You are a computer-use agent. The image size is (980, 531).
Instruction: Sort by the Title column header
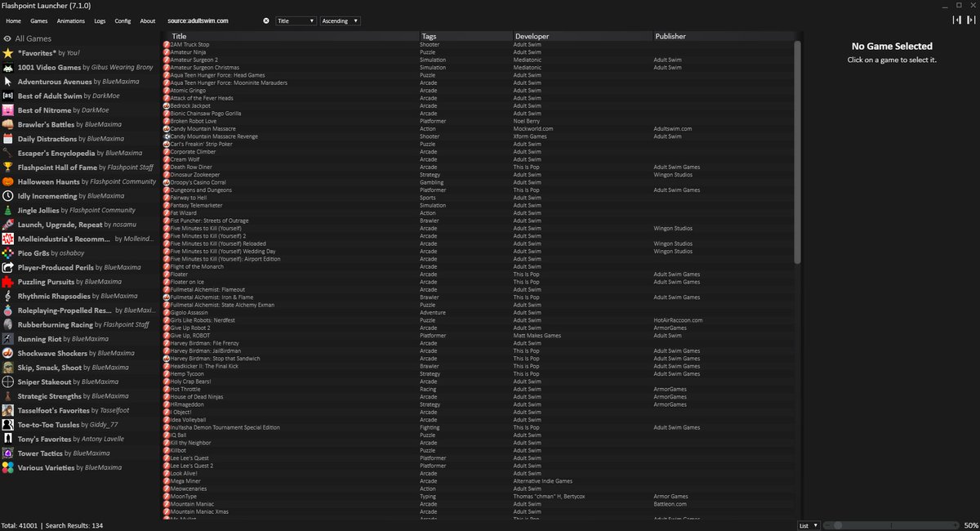pos(291,36)
